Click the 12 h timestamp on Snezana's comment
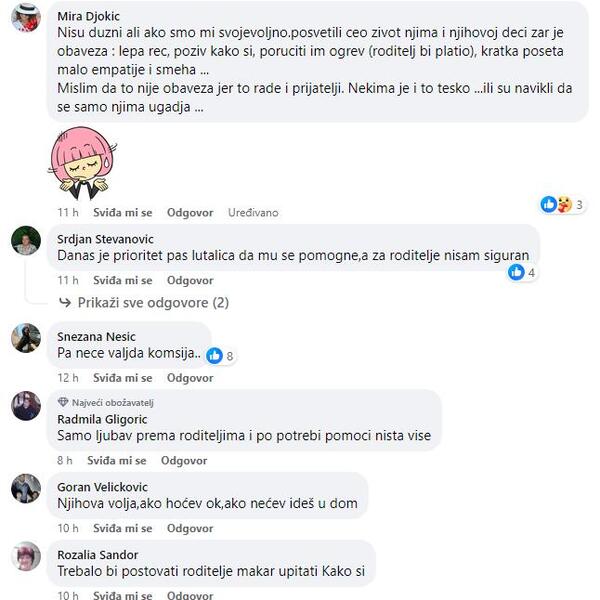The image size is (600, 600). click(68, 378)
